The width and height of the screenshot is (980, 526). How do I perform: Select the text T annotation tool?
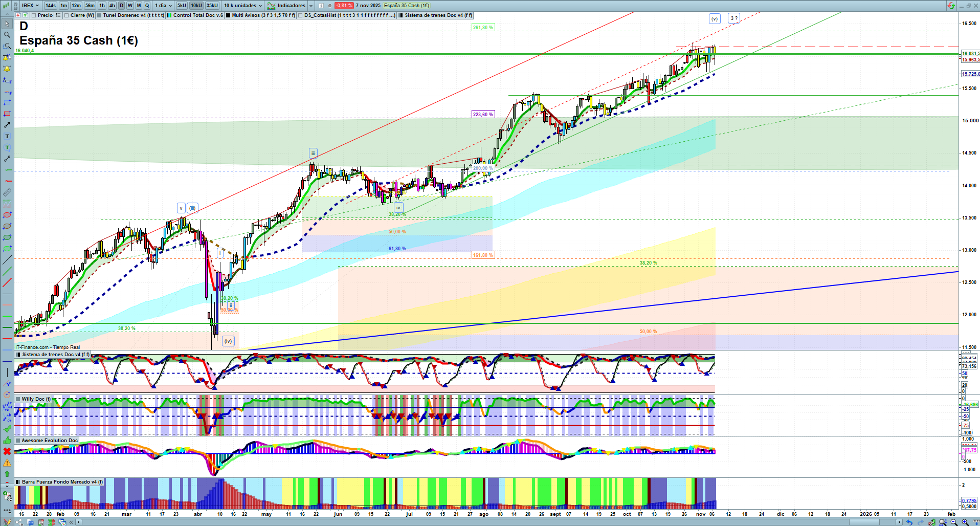[7, 136]
